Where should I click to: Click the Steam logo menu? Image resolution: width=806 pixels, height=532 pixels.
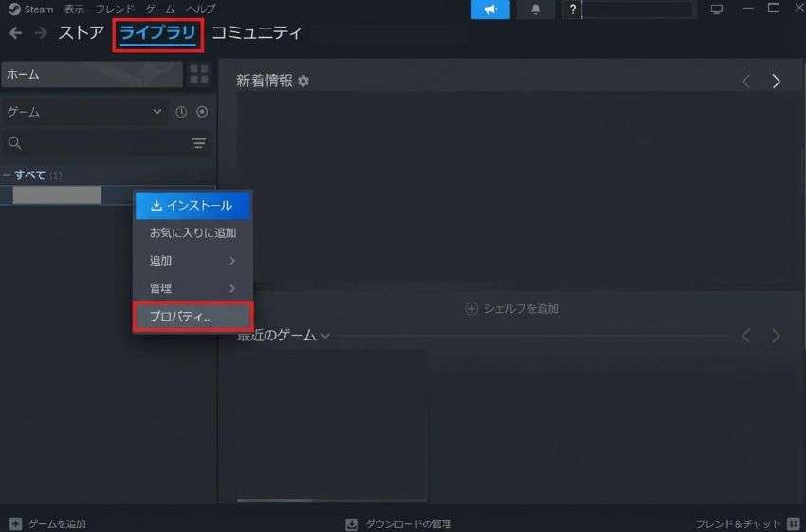click(x=31, y=9)
